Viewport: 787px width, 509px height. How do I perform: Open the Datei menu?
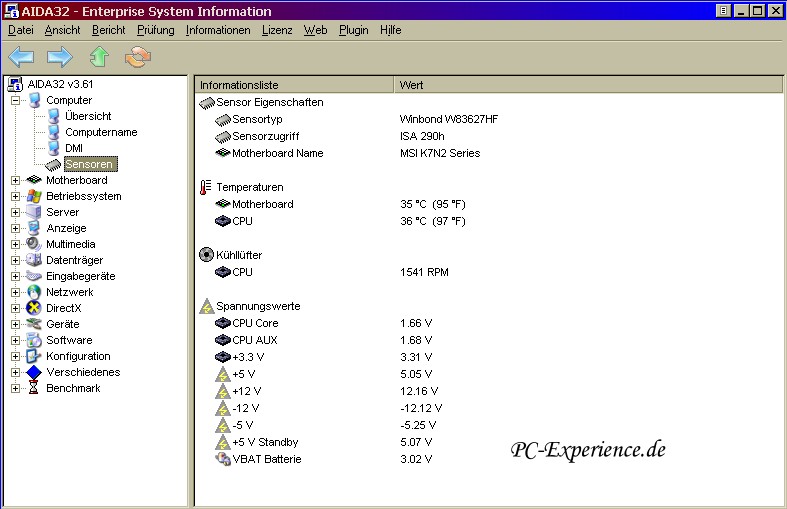(21, 30)
